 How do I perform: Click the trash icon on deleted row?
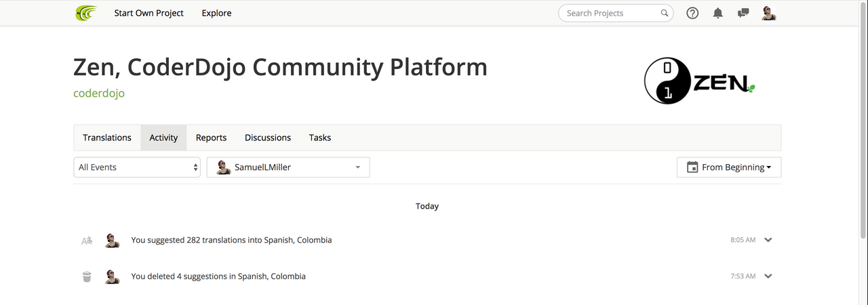click(x=87, y=277)
